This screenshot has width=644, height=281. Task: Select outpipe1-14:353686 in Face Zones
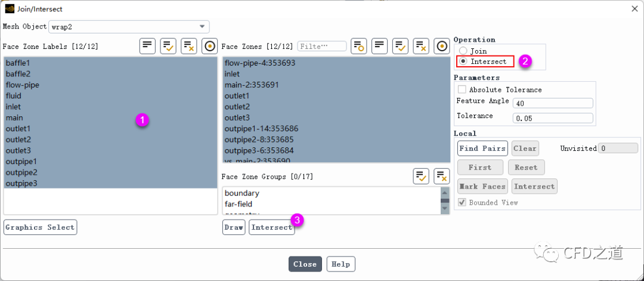(x=336, y=129)
